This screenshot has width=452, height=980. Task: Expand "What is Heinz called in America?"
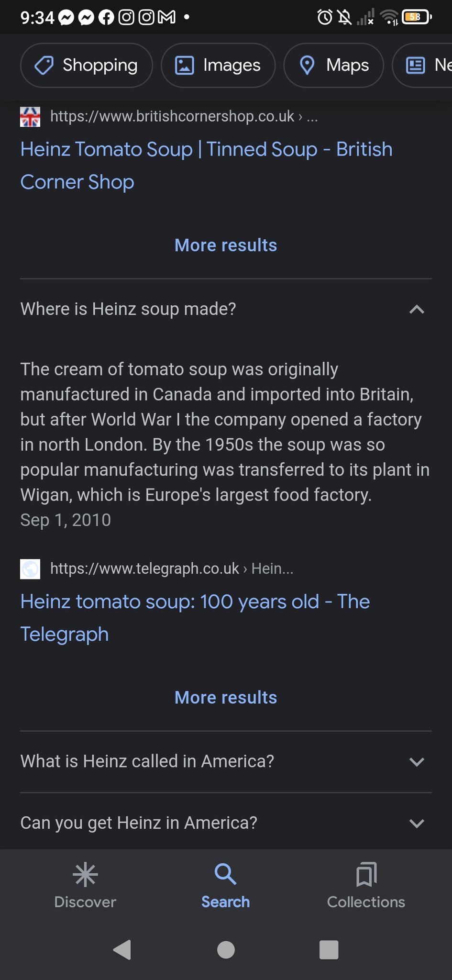417,761
